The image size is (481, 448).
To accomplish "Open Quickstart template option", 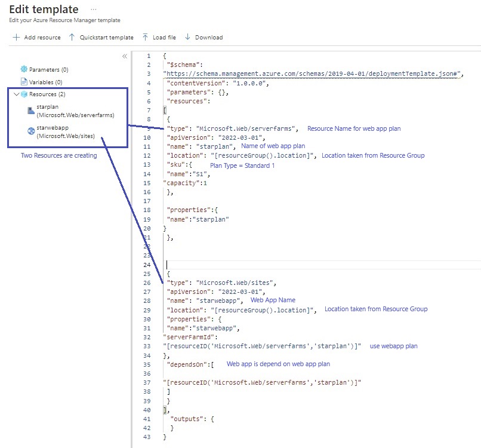I will [x=101, y=37].
